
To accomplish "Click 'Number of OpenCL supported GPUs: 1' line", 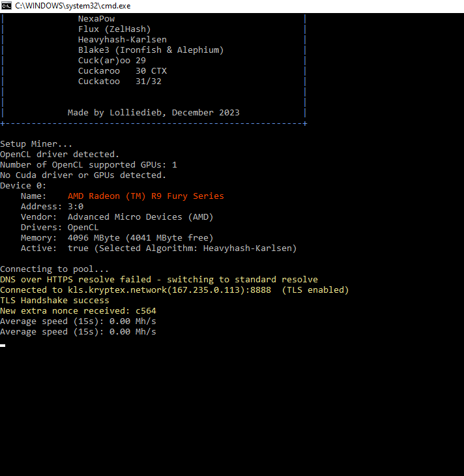I will [89, 164].
